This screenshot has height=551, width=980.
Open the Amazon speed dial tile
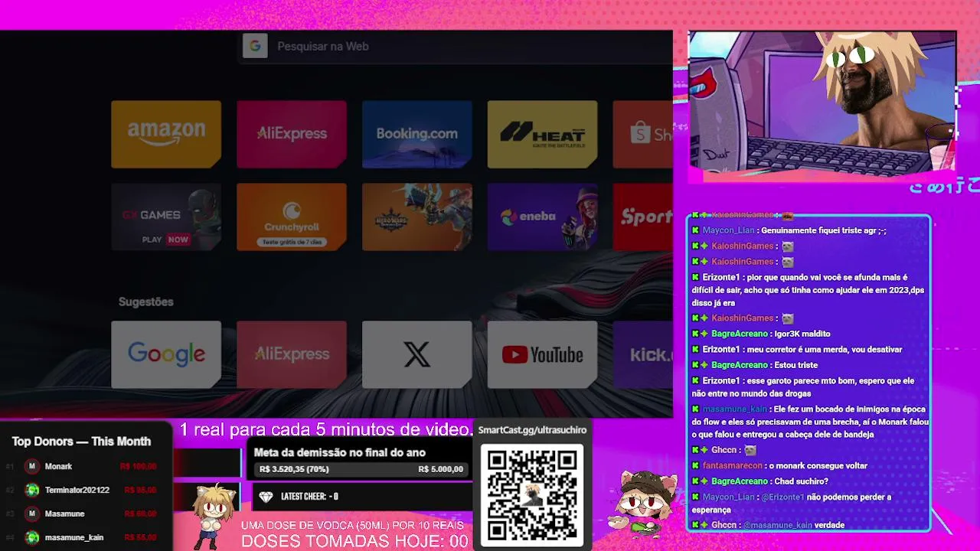click(x=166, y=134)
